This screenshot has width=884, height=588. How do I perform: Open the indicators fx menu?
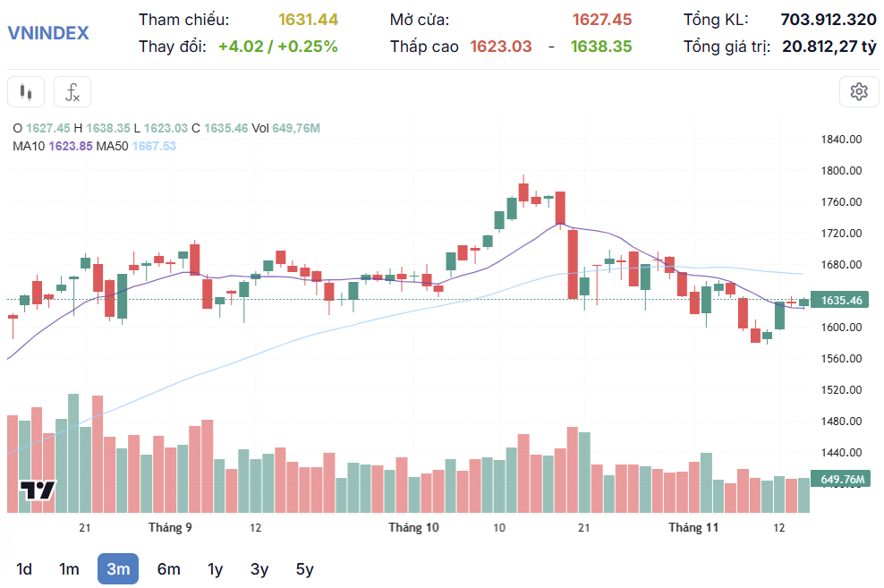[72, 91]
